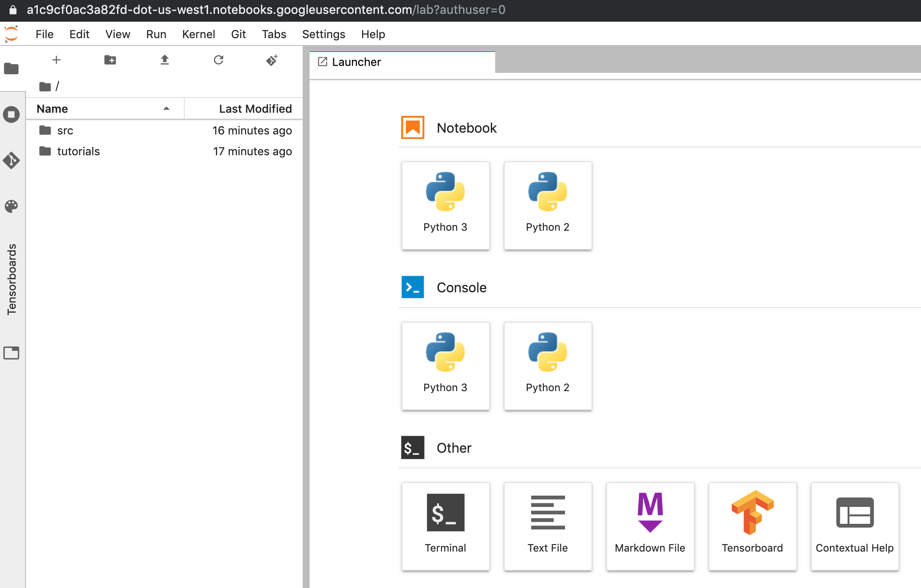
Task: Click the upload files icon
Action: 164,60
